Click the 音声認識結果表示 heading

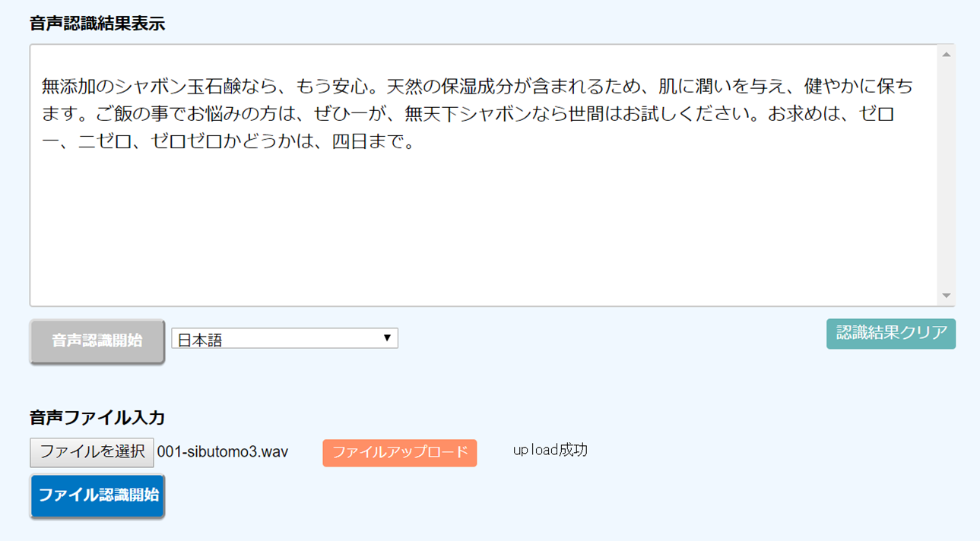click(97, 24)
